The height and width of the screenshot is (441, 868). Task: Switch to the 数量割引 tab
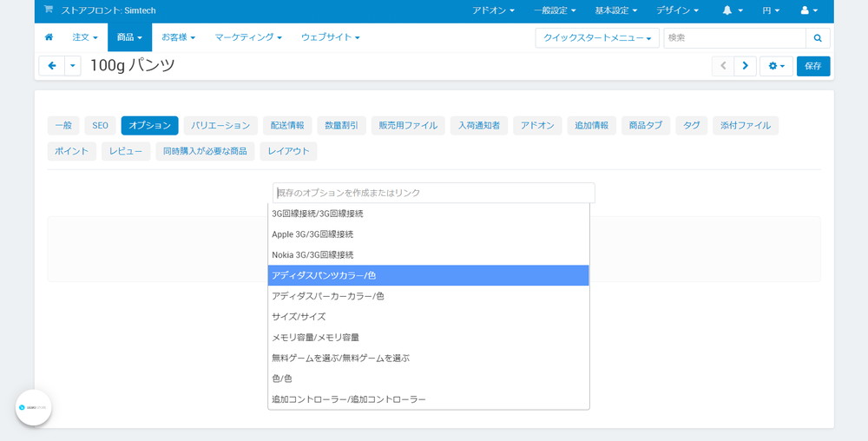point(341,126)
